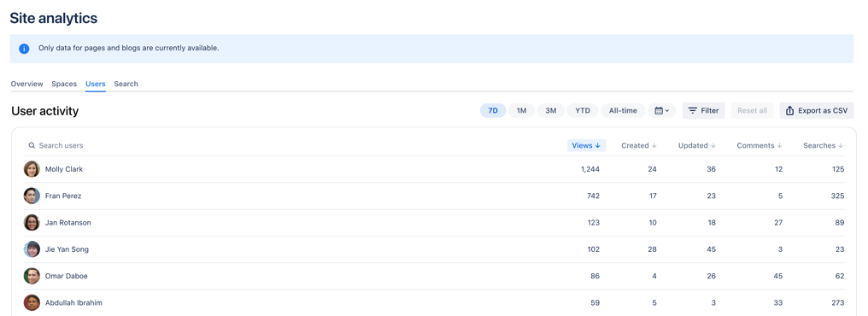
Task: Select the All-time range
Action: [623, 111]
